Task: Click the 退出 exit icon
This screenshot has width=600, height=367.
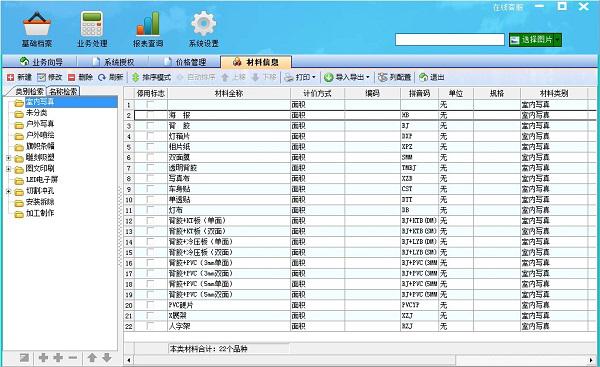Action: click(x=423, y=77)
